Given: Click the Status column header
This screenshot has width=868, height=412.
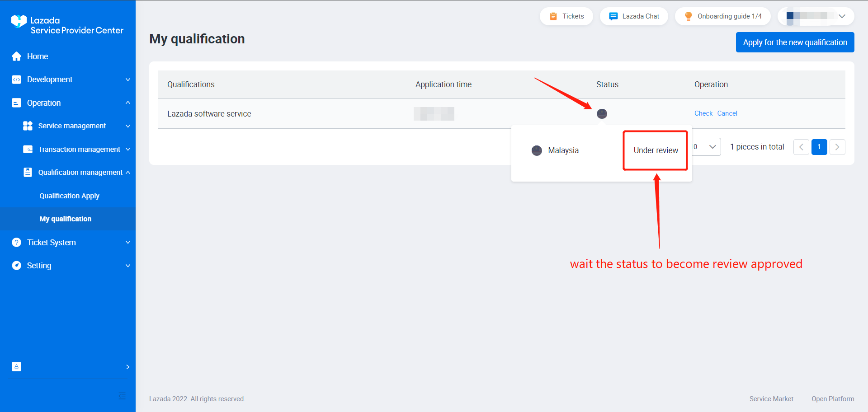Looking at the screenshot, I should (607, 84).
